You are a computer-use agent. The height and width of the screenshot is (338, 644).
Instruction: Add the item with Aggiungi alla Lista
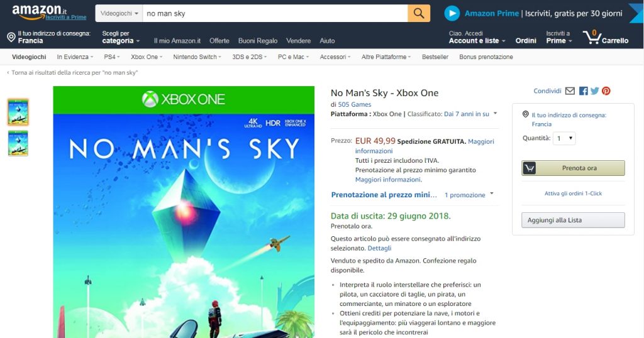pos(573,221)
